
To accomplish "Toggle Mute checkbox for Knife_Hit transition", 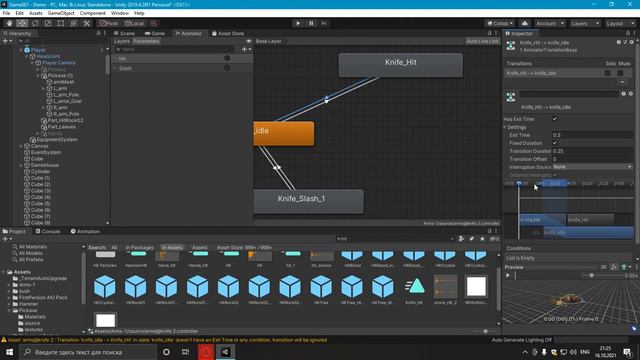I will tap(620, 73).
